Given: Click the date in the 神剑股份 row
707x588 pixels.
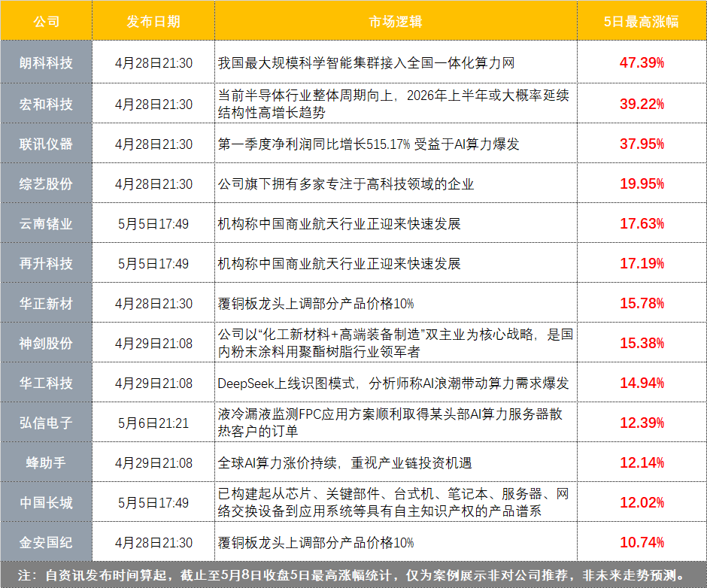Looking at the screenshot, I should pos(153,343).
